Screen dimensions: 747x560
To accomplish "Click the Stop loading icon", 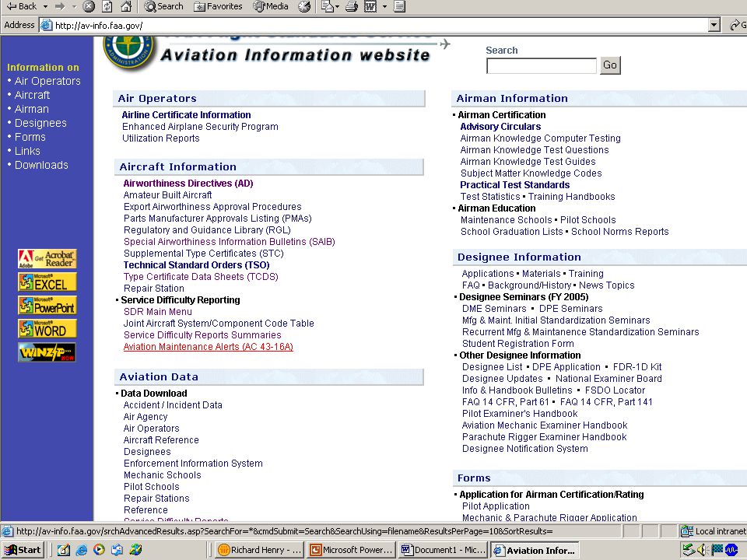I will click(x=89, y=6).
